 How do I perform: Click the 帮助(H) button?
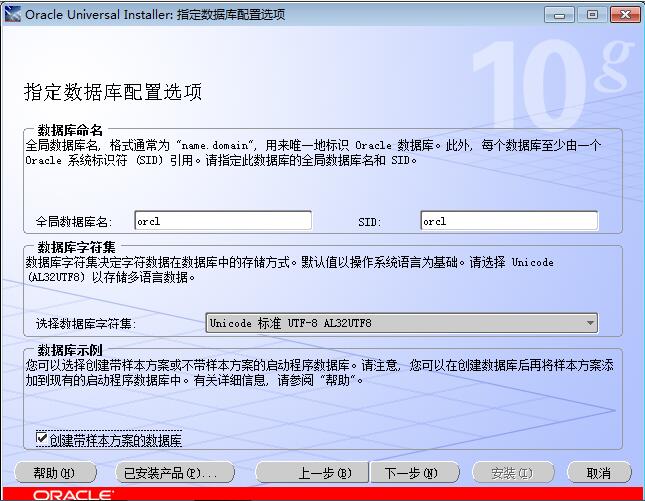(55, 472)
